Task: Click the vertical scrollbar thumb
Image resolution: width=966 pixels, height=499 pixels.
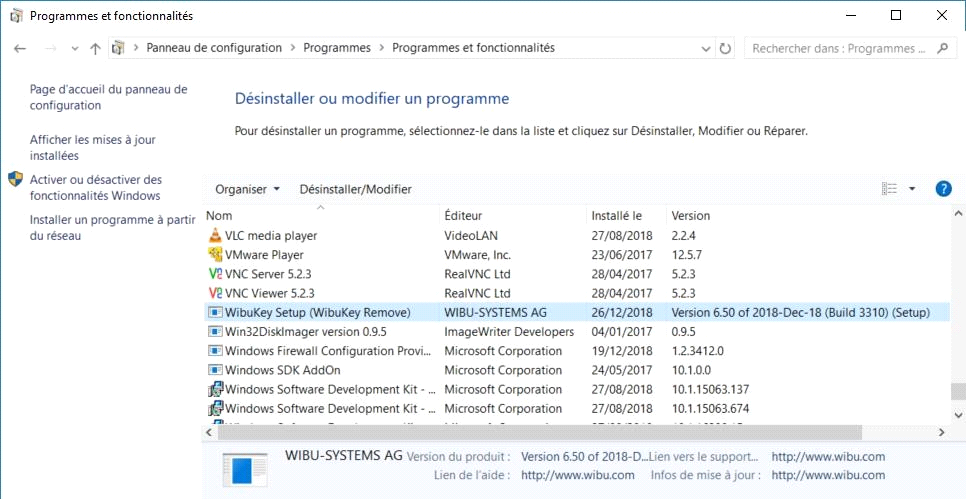Action: click(x=957, y=392)
